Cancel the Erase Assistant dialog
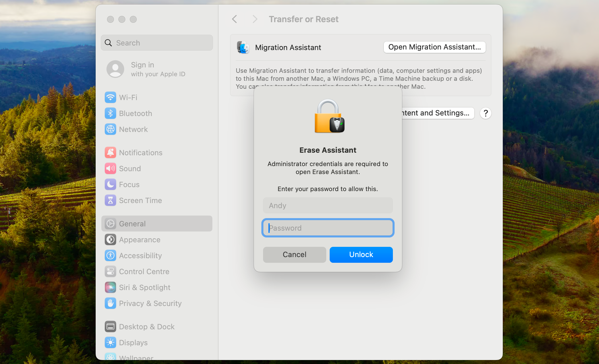 tap(294, 255)
